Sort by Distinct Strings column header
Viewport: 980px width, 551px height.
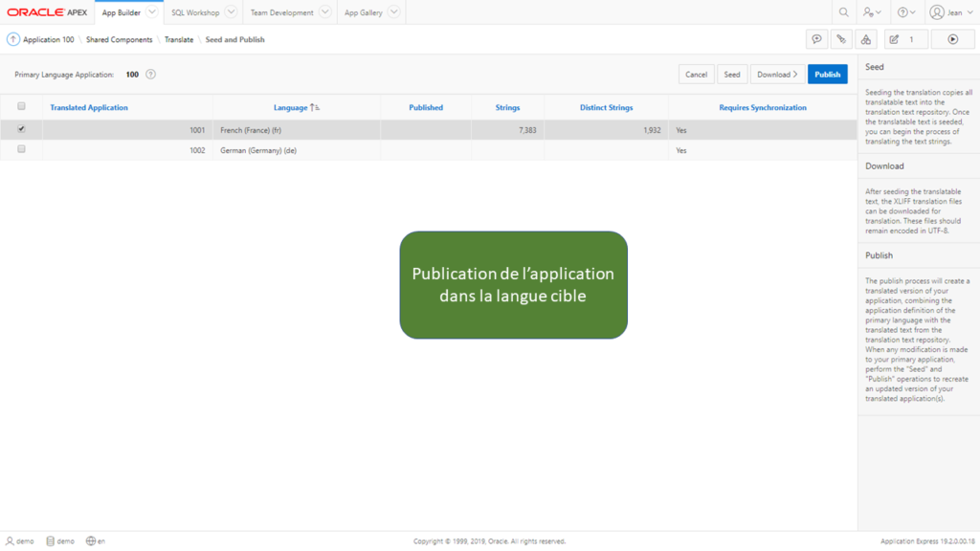click(x=606, y=107)
